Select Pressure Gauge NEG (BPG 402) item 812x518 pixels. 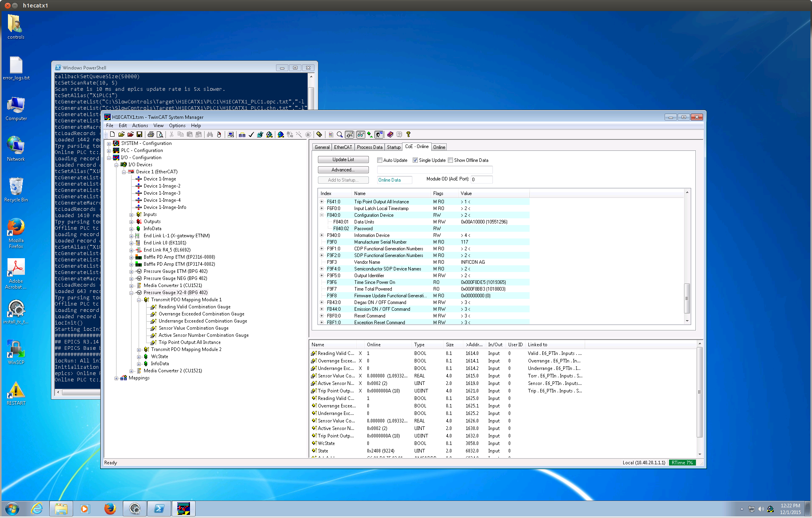[175, 278]
